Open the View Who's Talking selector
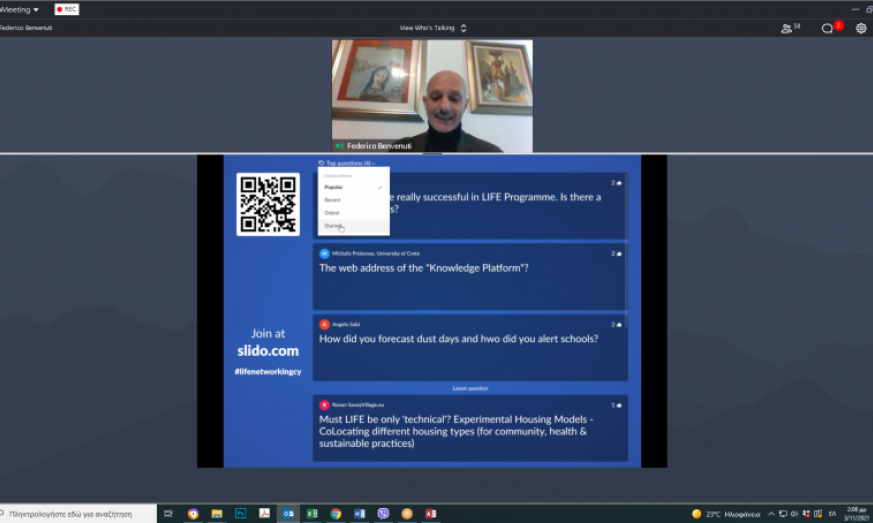Viewport: 873px width, 523px height. 433,28
